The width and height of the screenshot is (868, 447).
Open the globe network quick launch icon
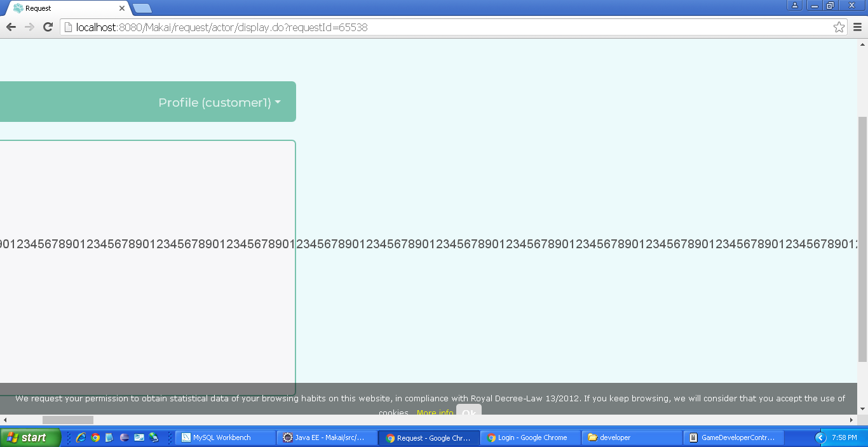[154, 437]
